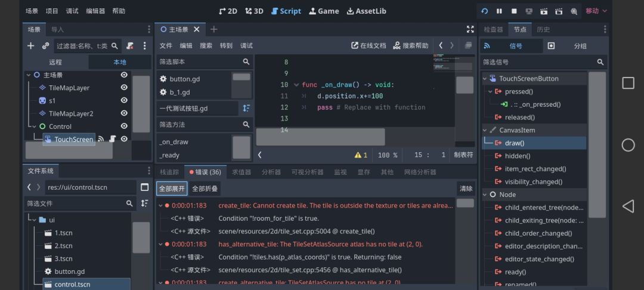Click 搜索帮助 search help button
644x290 pixels.
click(x=410, y=45)
